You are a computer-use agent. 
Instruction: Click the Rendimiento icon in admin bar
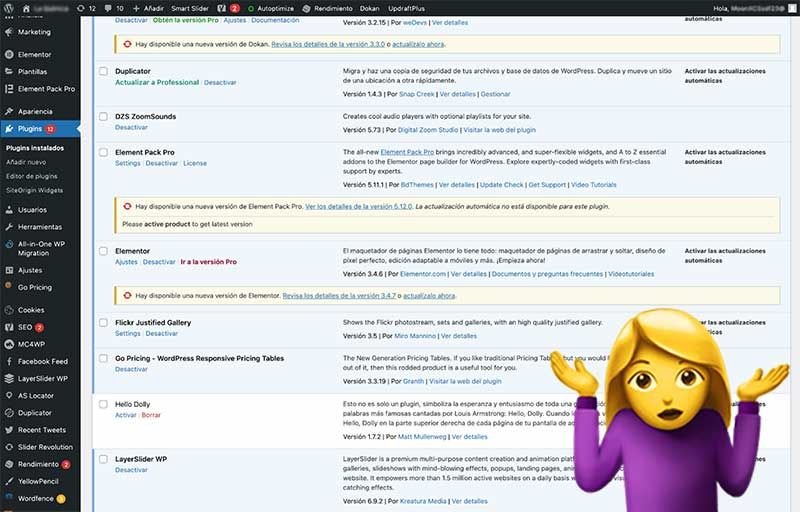coord(306,9)
